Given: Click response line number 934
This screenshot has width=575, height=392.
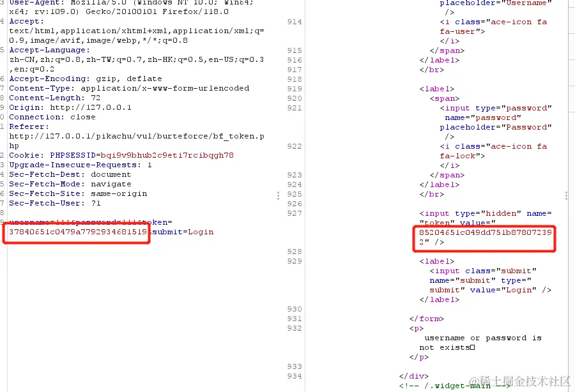Looking at the screenshot, I should 295,376.
